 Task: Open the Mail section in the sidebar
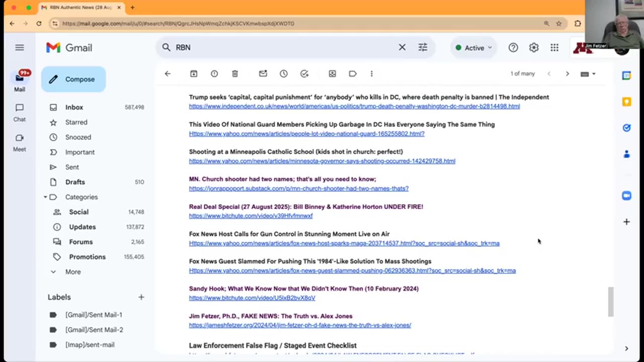point(20,81)
